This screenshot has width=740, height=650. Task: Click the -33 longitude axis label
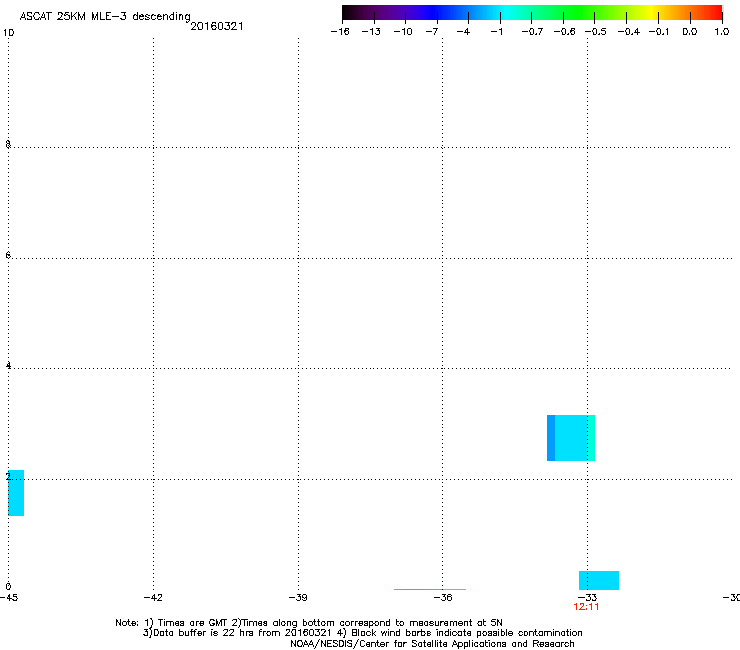tap(587, 598)
